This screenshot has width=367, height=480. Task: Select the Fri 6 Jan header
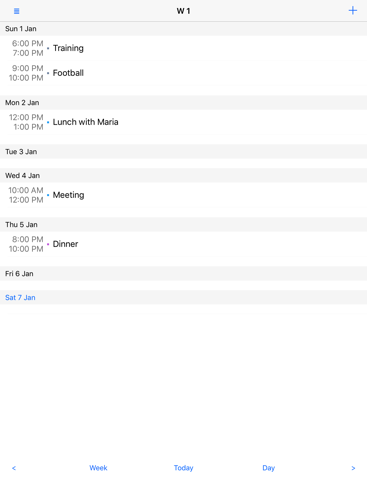pyautogui.click(x=183, y=274)
